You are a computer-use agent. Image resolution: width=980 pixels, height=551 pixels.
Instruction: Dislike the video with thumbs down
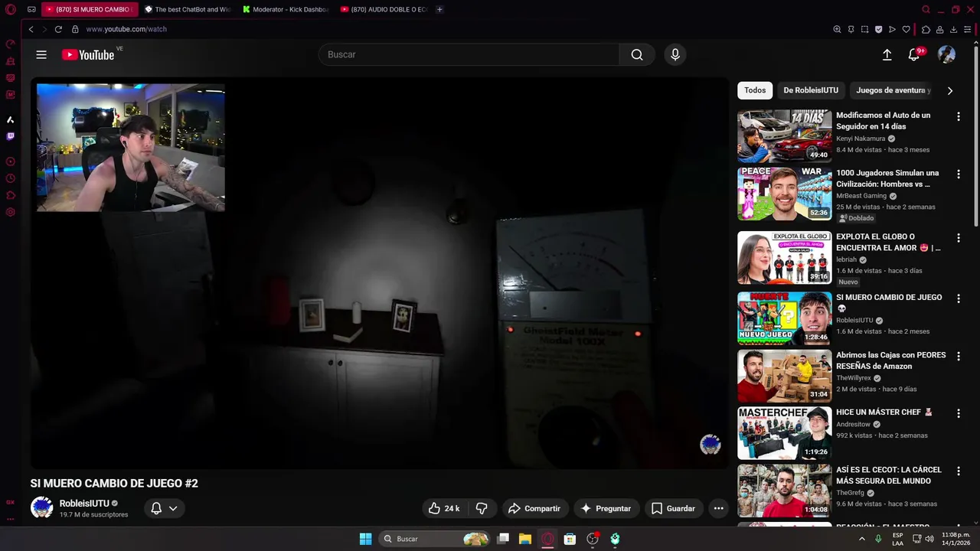tap(482, 508)
